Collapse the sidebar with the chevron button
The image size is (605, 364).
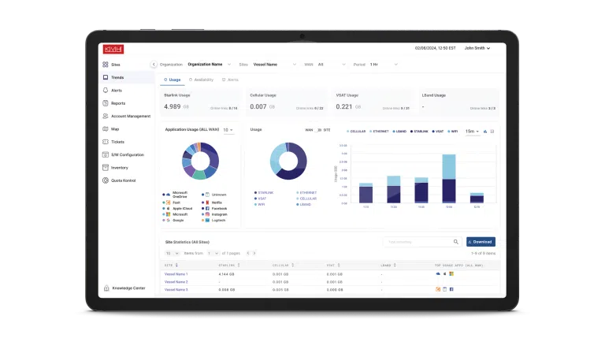[154, 65]
